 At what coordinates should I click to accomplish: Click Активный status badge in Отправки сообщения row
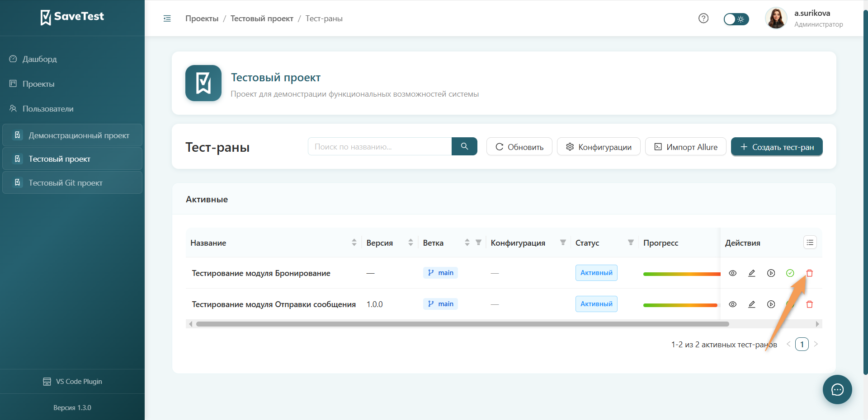point(596,304)
